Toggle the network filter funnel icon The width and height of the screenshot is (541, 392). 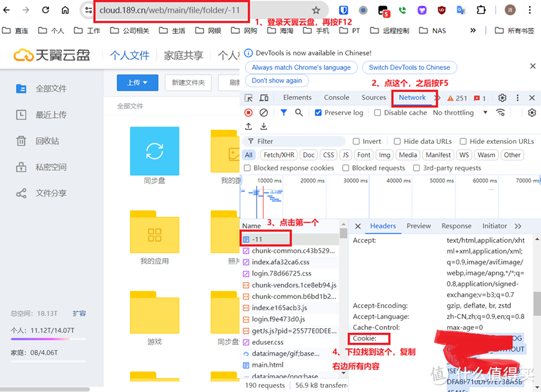coord(284,113)
